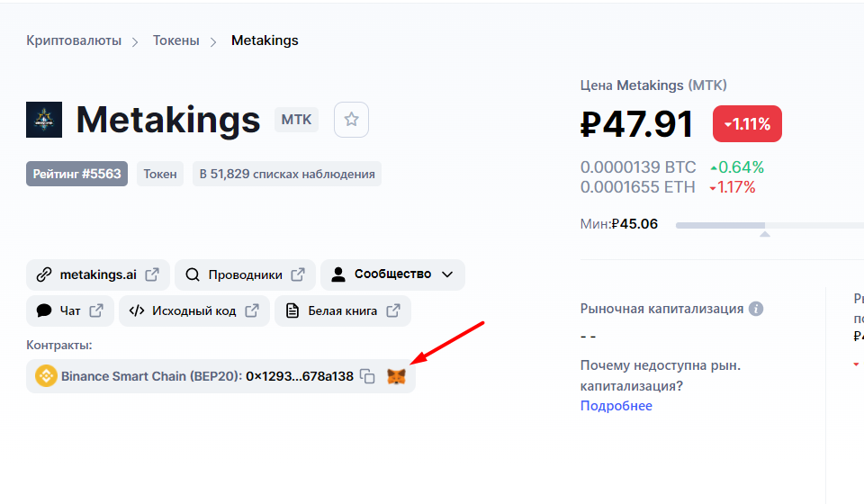Click the 0.64% BTC change value
This screenshot has width=864, height=504.
click(737, 166)
